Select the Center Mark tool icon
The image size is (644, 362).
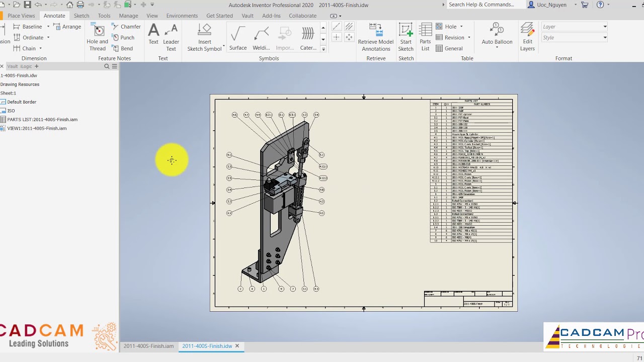click(337, 37)
